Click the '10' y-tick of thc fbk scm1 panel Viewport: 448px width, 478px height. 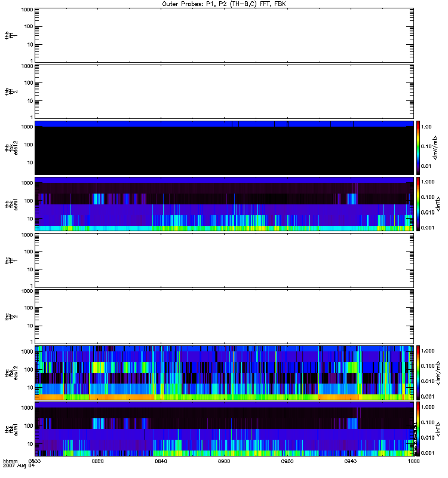click(30, 444)
